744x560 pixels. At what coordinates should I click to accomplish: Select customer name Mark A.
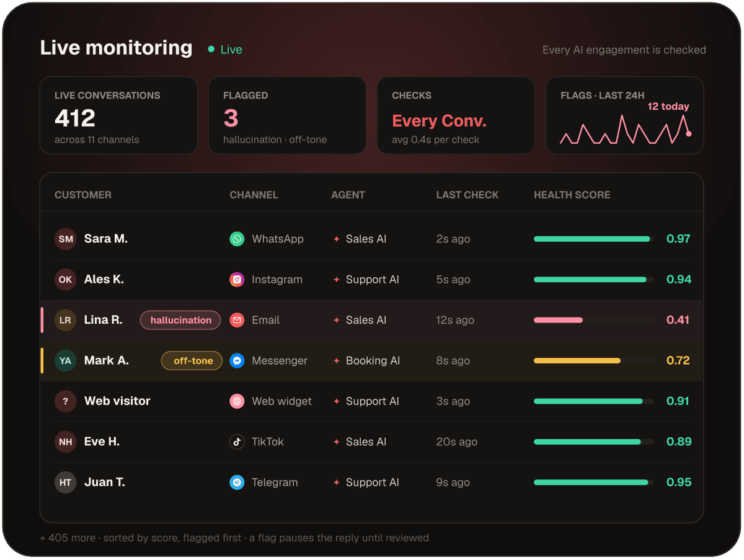[107, 360]
